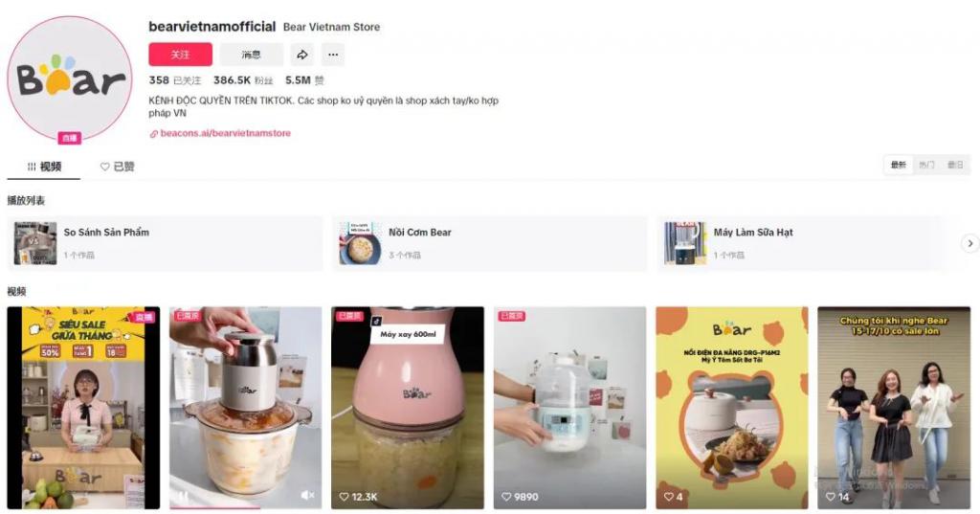Click the share arrow icon button
Screen dimensions: 980x514
(x=301, y=55)
